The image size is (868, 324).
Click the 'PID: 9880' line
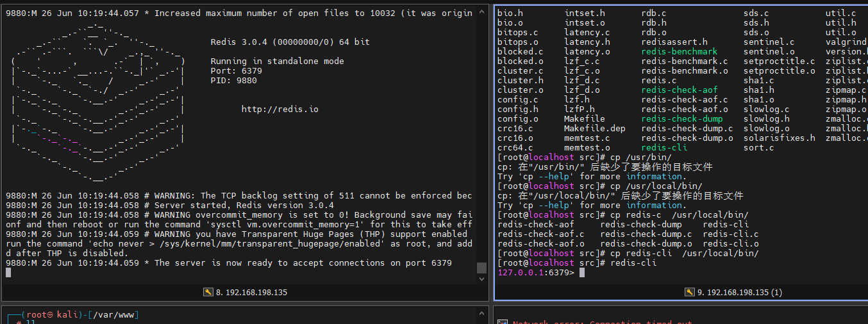233,81
